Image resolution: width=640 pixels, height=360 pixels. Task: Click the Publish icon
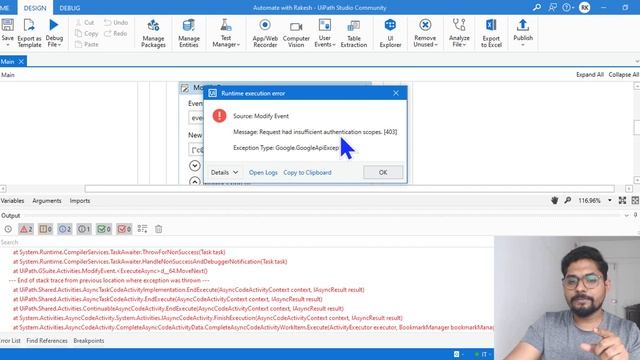[523, 25]
